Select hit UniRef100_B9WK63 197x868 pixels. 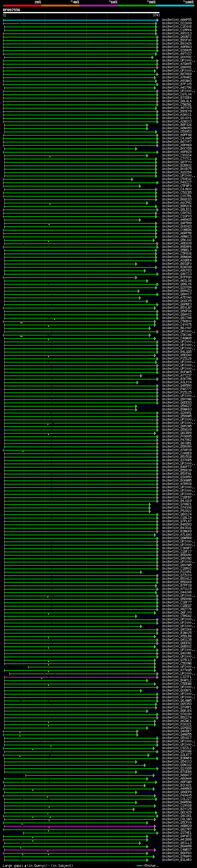(x=177, y=409)
